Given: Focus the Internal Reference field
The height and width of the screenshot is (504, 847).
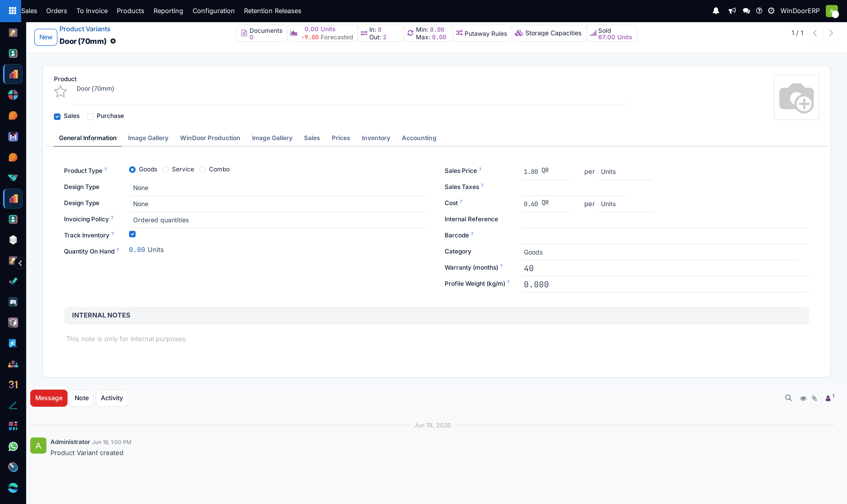Looking at the screenshot, I should pos(664,220).
